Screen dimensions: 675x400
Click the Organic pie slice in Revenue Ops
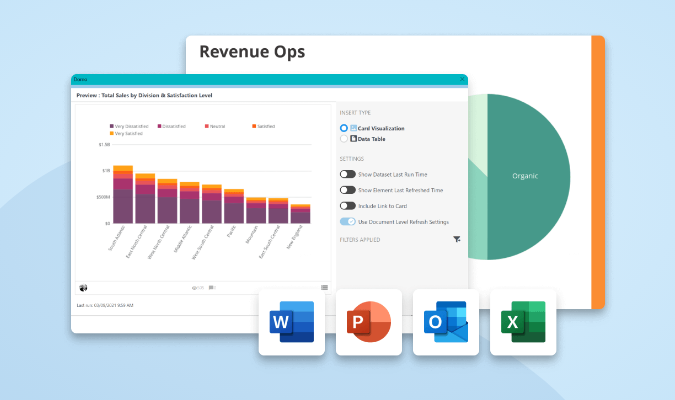tap(529, 177)
